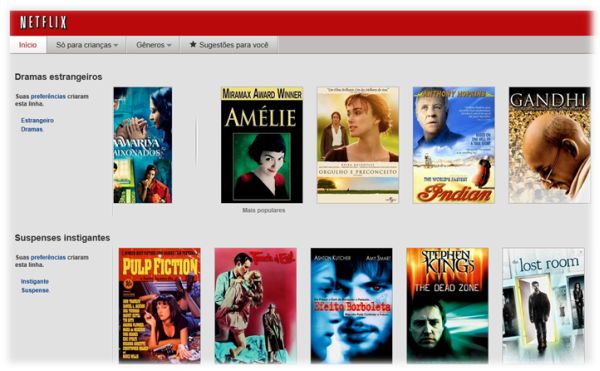This screenshot has height=371, width=600.
Task: Select the Gandhi movie poster
Action: pyautogui.click(x=549, y=145)
